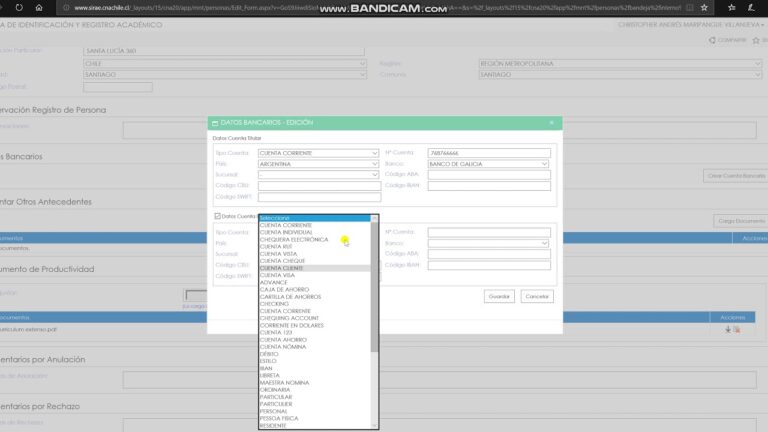Click the list scrollbar down arrow
This screenshot has width=768, height=432.
[x=374, y=426]
